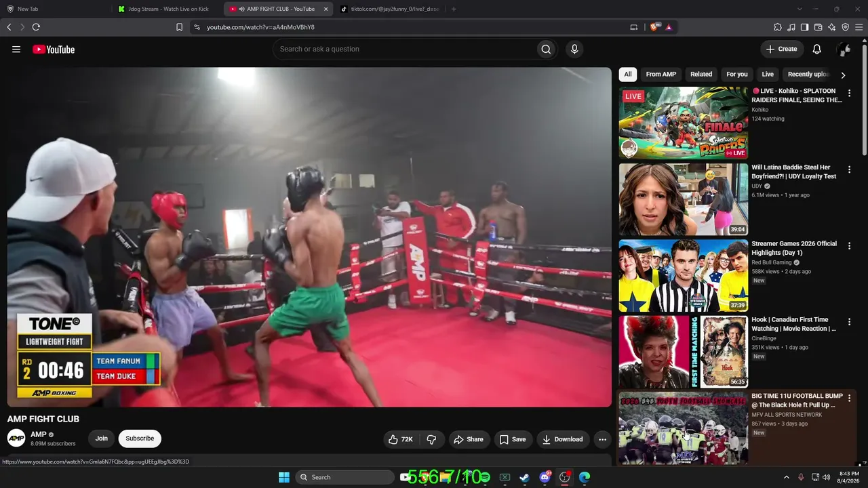
Task: Click the Join button
Action: [x=102, y=439]
